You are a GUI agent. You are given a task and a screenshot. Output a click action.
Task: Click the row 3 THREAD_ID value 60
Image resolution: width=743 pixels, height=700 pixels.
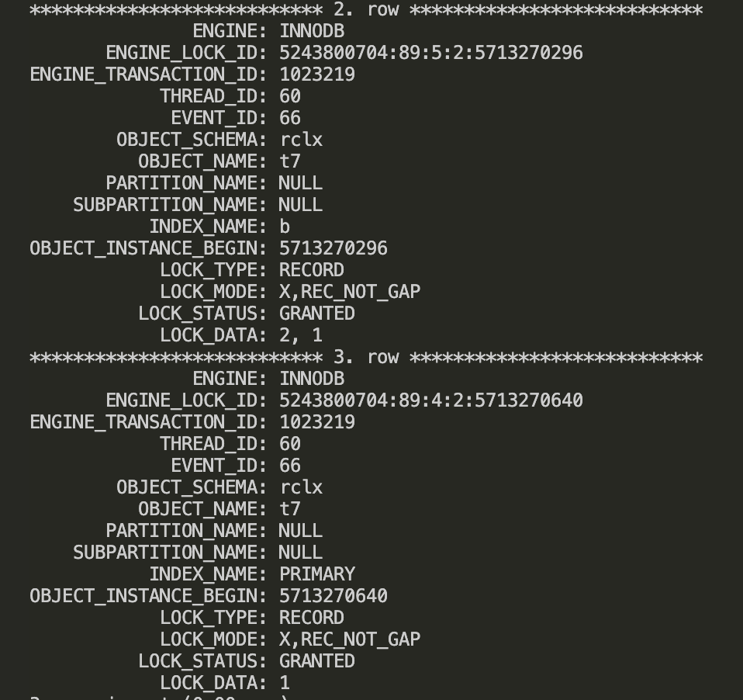click(x=290, y=444)
